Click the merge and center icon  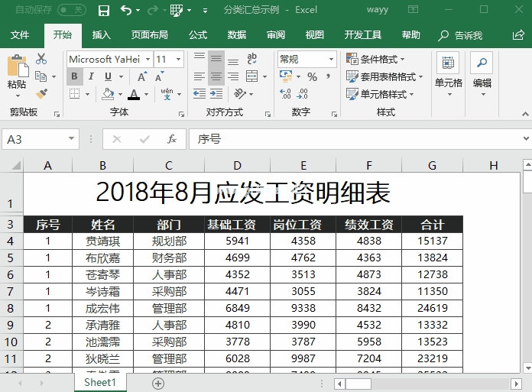click(251, 76)
